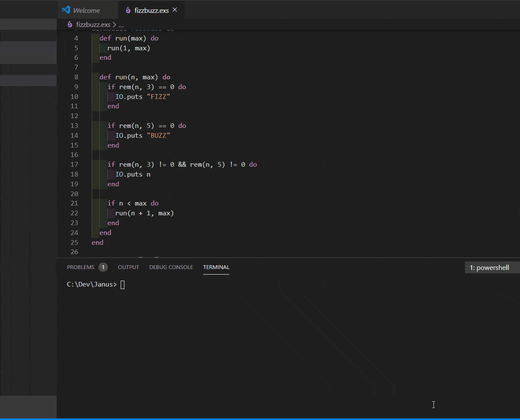
Task: Open the OUTPUT panel tab
Action: (x=128, y=267)
